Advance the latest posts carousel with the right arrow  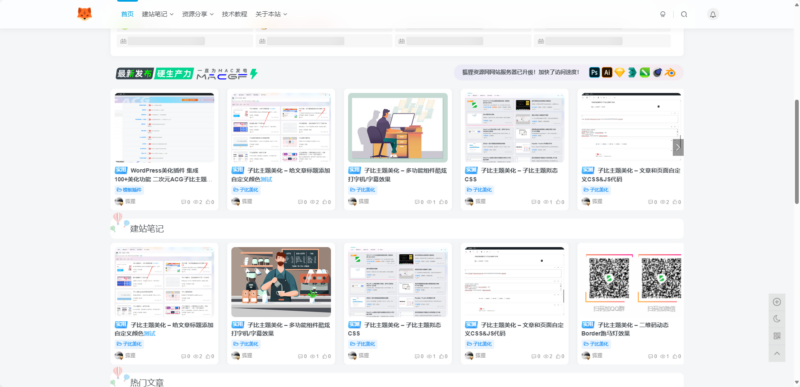pos(678,147)
